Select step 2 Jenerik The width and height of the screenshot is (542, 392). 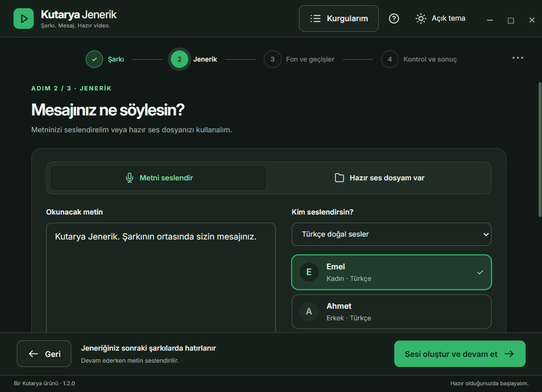[x=194, y=59]
